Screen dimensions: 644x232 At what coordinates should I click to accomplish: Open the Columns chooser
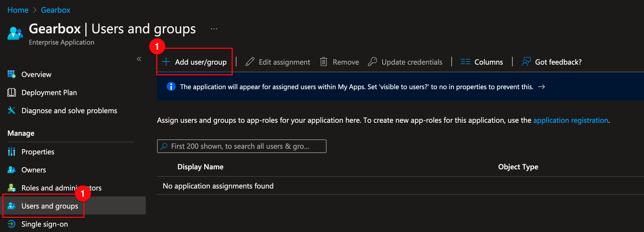point(489,62)
